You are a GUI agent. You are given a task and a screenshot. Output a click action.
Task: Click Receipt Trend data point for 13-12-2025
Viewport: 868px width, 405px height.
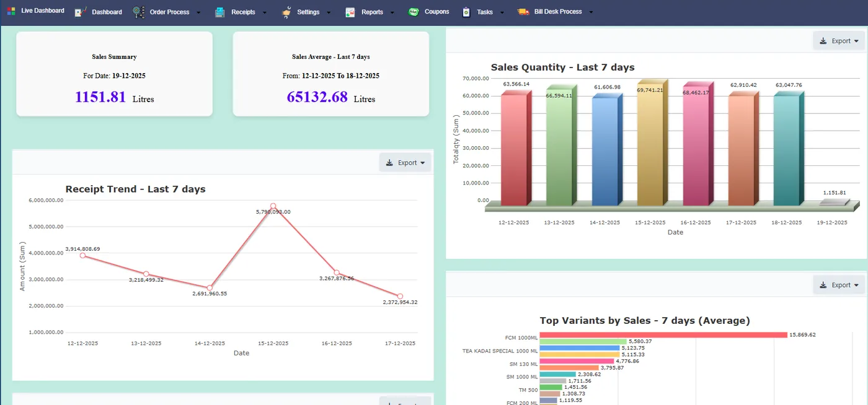click(x=146, y=274)
